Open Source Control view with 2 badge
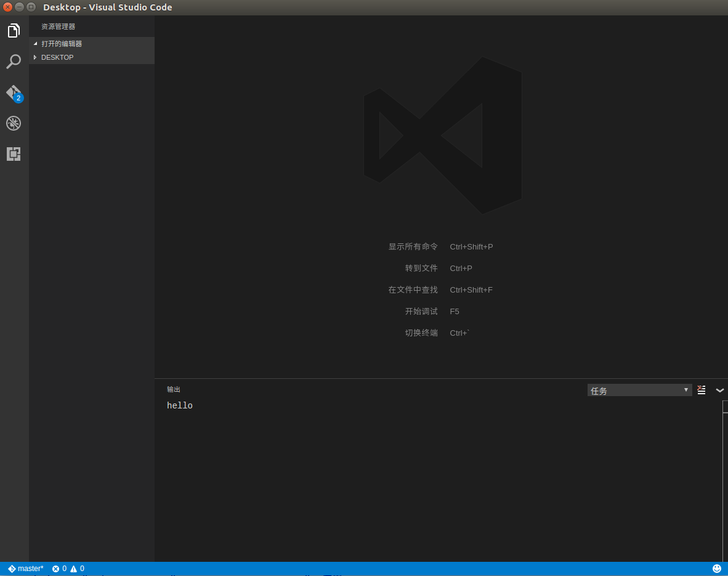 click(14, 93)
